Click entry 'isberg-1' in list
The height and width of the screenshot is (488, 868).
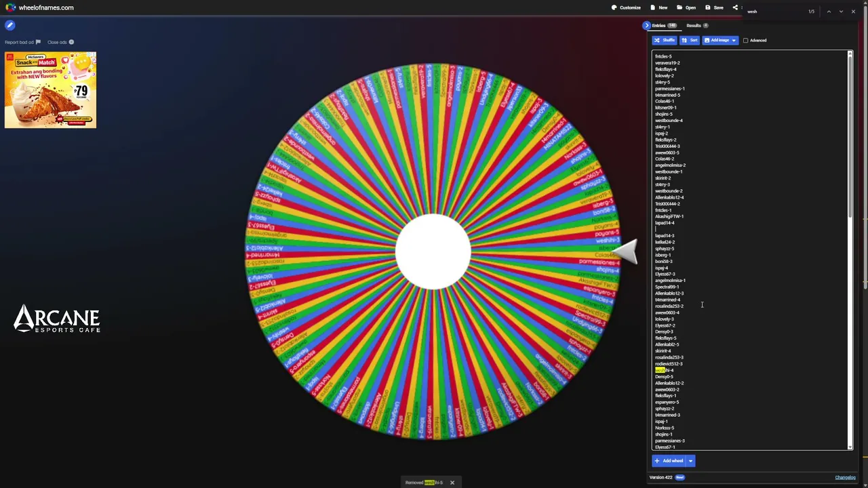pos(663,255)
